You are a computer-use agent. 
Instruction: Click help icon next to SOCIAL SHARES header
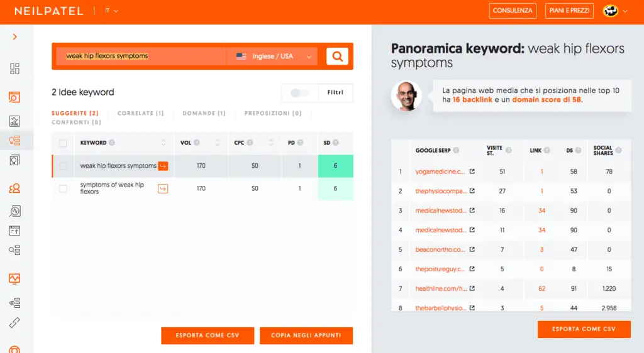tap(619, 150)
